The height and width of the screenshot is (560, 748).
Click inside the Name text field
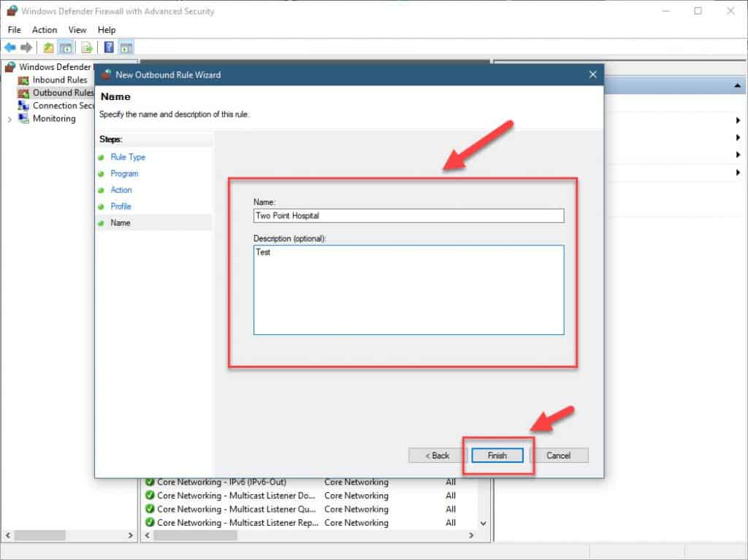click(x=408, y=215)
